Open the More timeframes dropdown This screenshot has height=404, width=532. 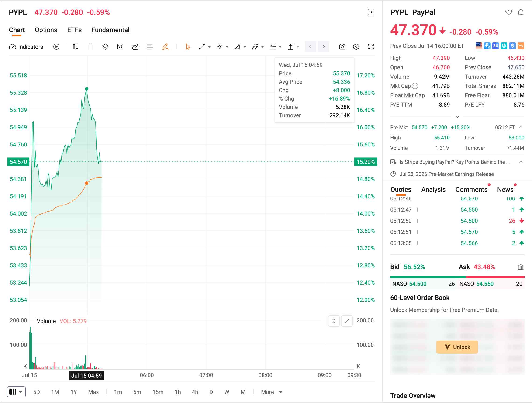coord(272,392)
